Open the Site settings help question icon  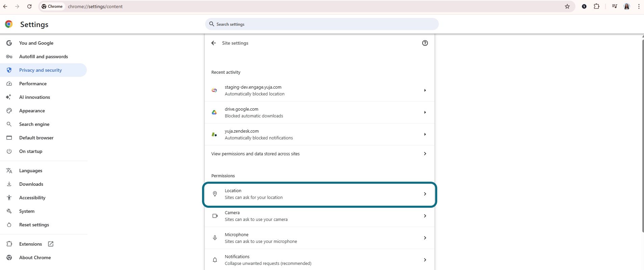[x=425, y=43]
